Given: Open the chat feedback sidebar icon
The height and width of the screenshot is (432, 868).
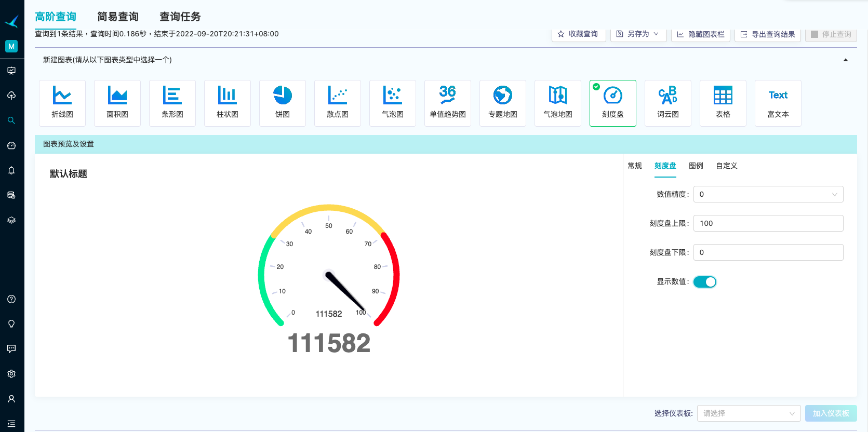Looking at the screenshot, I should pos(11,349).
